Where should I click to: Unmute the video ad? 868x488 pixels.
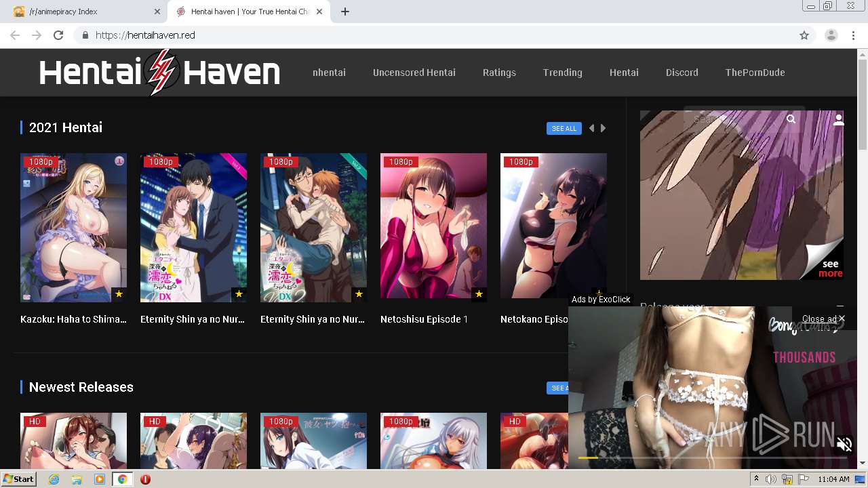pyautogui.click(x=844, y=445)
